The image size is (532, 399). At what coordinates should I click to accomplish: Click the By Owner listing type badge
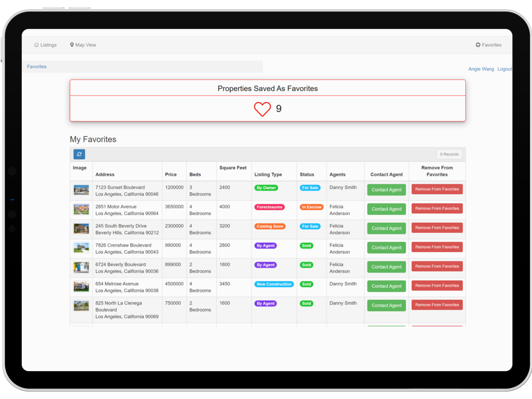coord(266,188)
